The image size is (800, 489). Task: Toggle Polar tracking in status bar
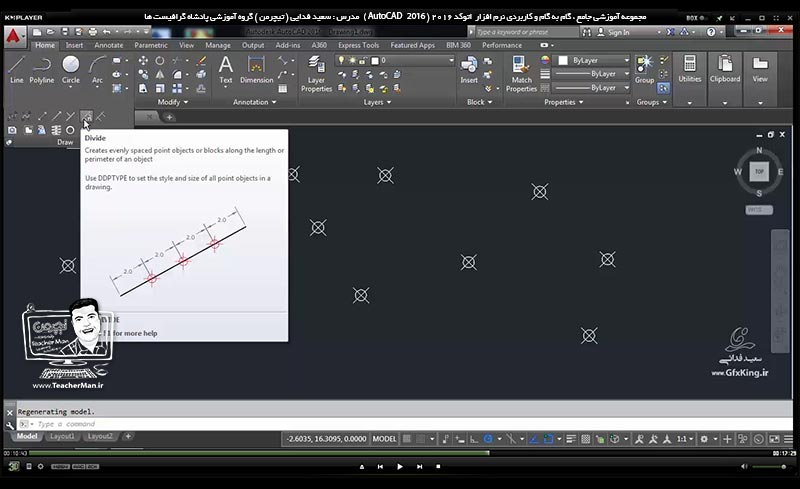488,439
